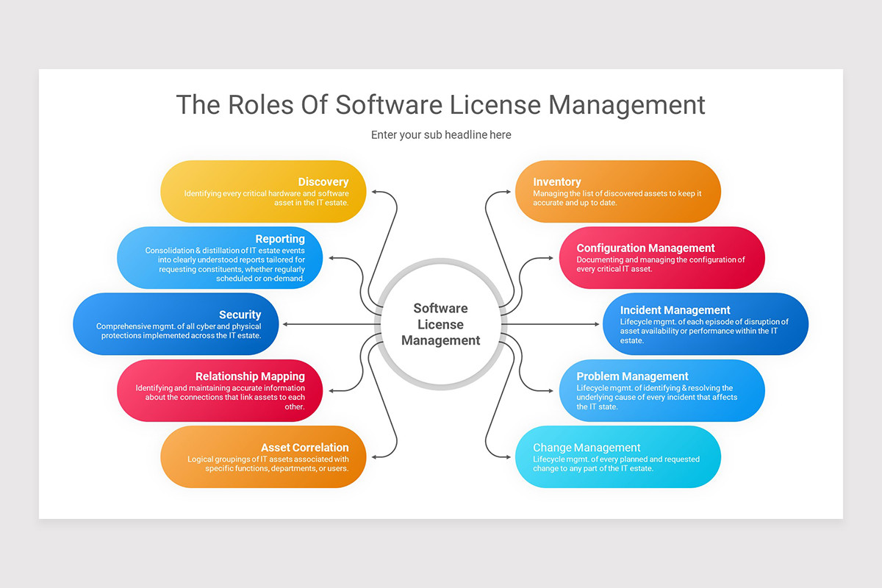This screenshot has height=588, width=882.
Task: Click the sub headline placeholder text
Action: 441,135
